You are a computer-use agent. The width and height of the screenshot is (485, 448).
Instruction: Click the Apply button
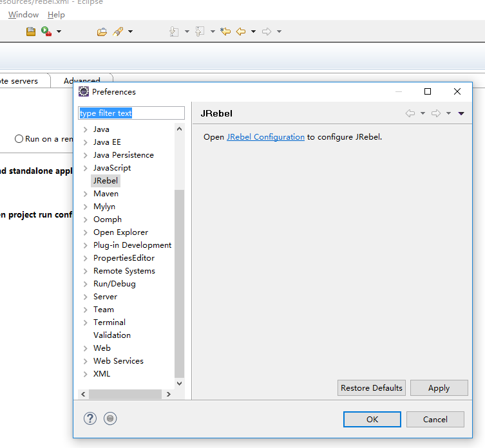[x=439, y=387]
